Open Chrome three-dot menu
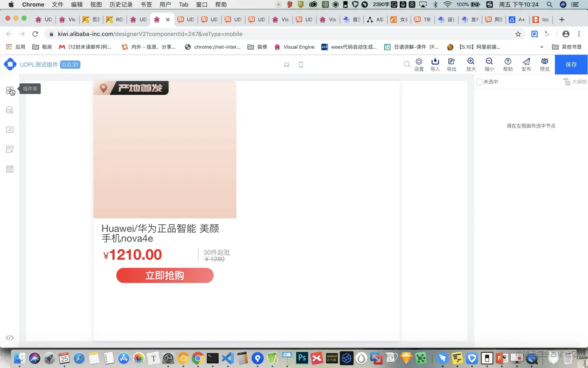This screenshot has height=368, width=588. click(579, 34)
